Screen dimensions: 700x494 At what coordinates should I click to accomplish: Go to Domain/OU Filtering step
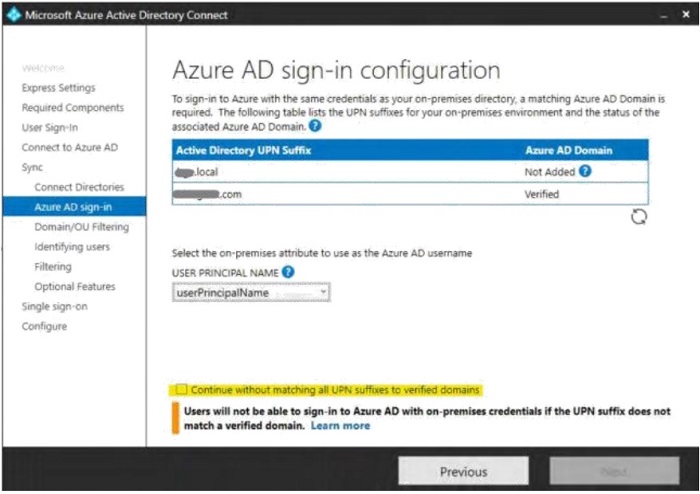[82, 227]
